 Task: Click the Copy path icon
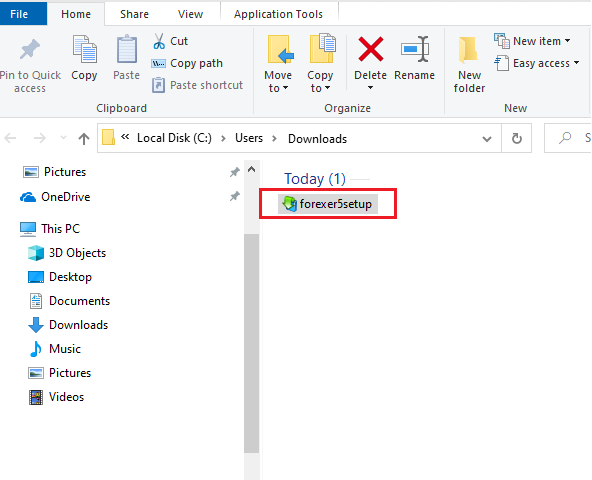coord(159,63)
